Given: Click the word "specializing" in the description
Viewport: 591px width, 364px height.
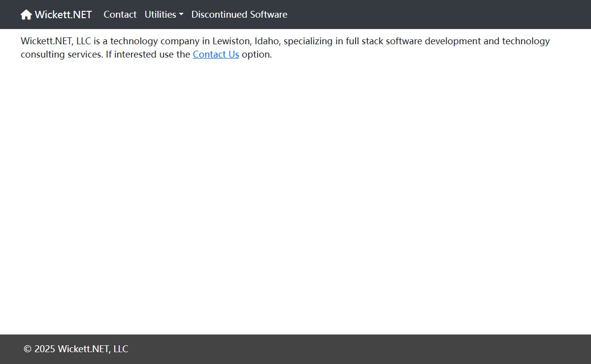Looking at the screenshot, I should click(x=308, y=41).
